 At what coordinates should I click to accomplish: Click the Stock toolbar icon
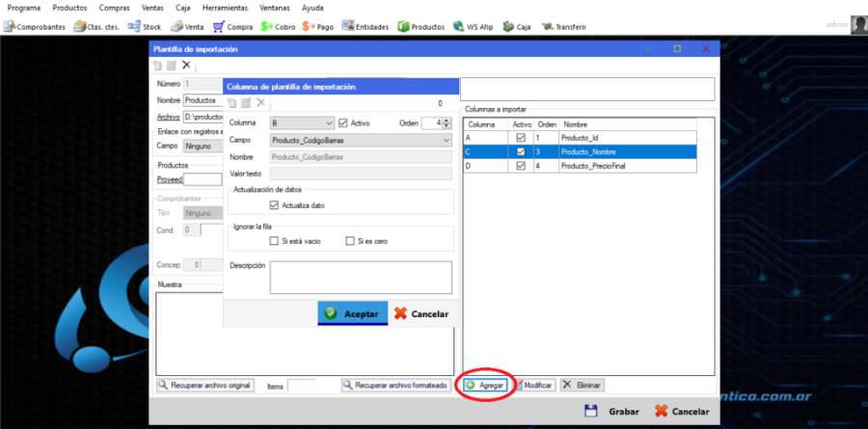coord(146,27)
